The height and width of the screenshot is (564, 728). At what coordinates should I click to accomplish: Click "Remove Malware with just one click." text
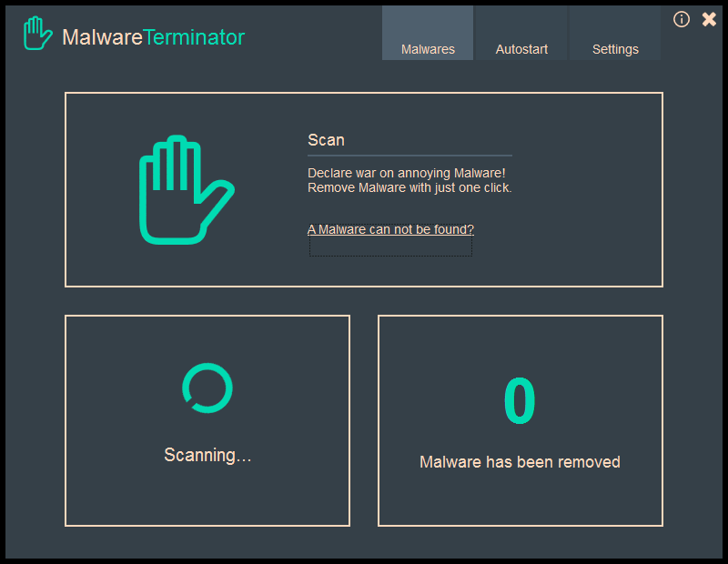(409, 188)
